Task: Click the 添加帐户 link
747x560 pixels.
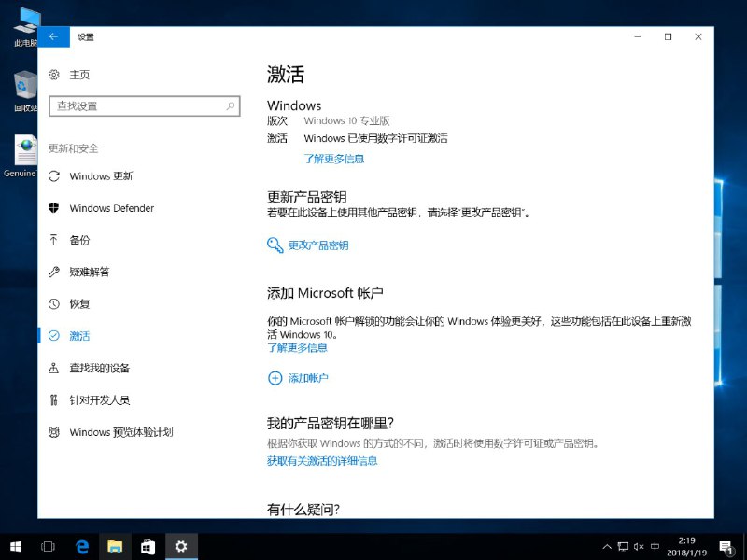Action: pyautogui.click(x=308, y=378)
